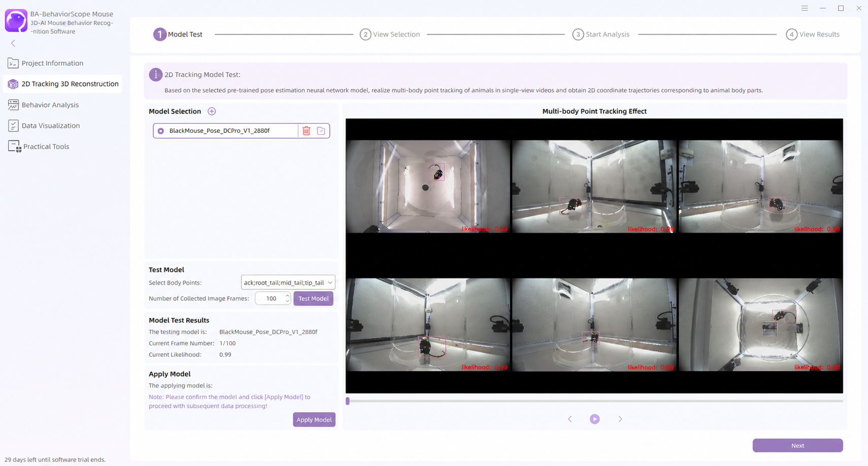The width and height of the screenshot is (868, 466).
Task: Click the Current Likelihood value 0.99
Action: pos(225,354)
